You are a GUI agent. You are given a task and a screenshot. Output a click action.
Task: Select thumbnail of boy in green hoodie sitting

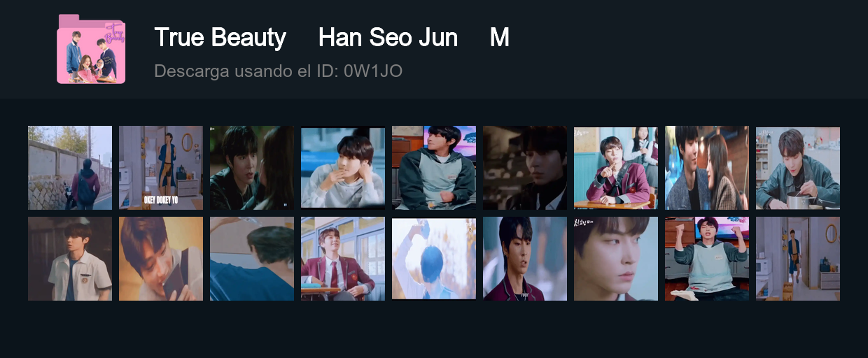[434, 168]
